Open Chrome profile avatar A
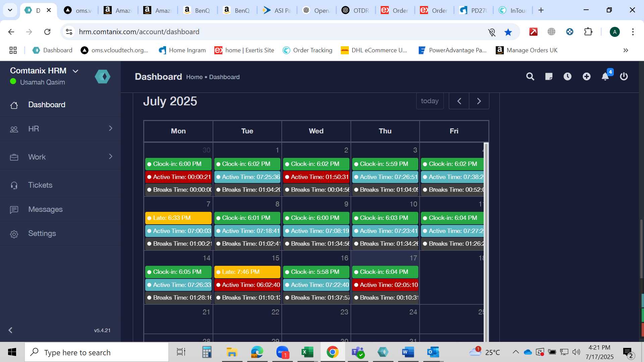 614,32
